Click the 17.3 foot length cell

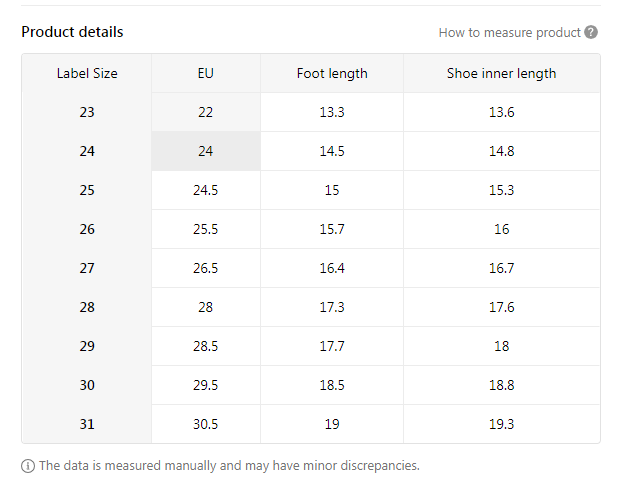pyautogui.click(x=332, y=307)
